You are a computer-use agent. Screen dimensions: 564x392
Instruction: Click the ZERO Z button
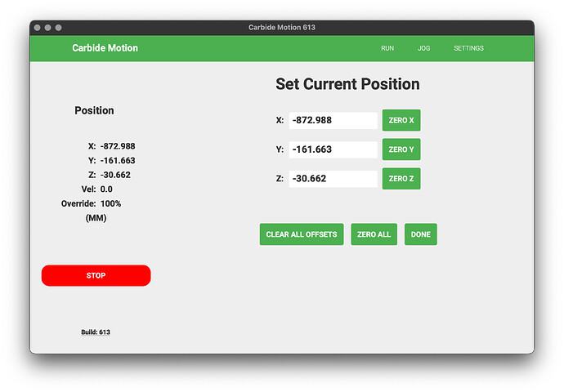click(401, 179)
